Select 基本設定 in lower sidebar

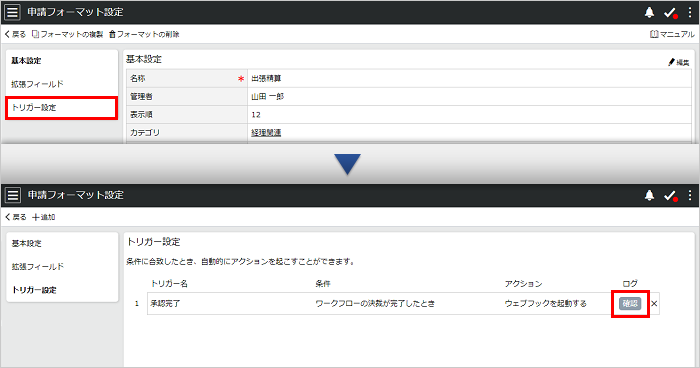coord(26,243)
